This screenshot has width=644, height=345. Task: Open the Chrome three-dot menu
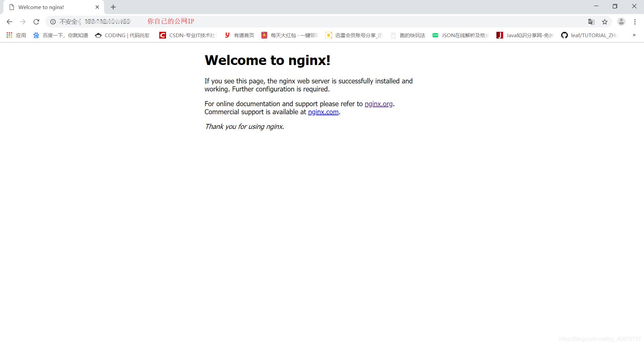click(x=635, y=21)
